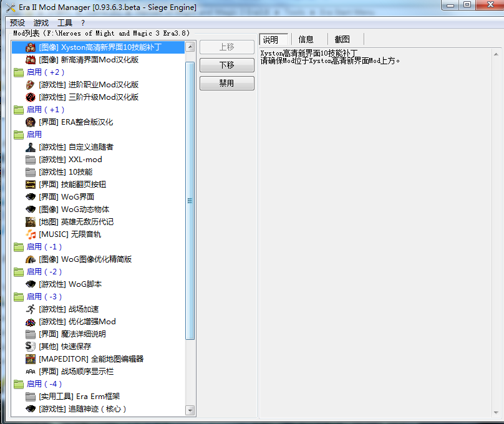
Task: Click the eye icon of WoG界面
Action: (31, 197)
